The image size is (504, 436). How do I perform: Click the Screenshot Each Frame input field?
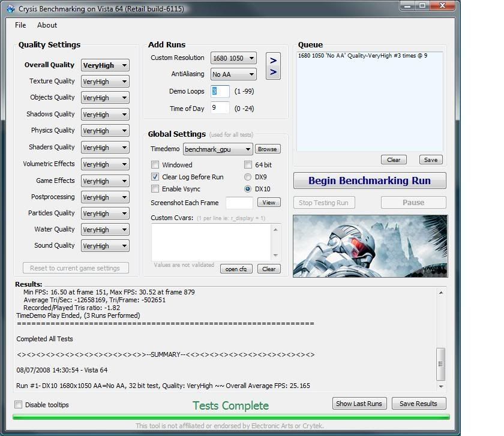(x=239, y=203)
